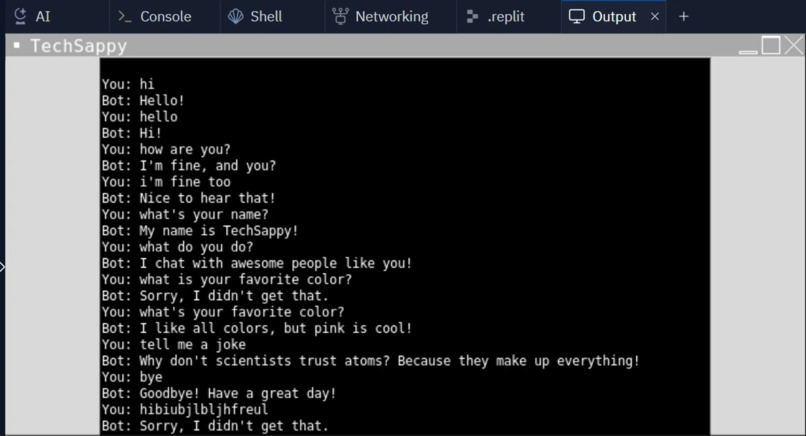Open the Networking tab
This screenshot has height=436, width=806.
(380, 16)
